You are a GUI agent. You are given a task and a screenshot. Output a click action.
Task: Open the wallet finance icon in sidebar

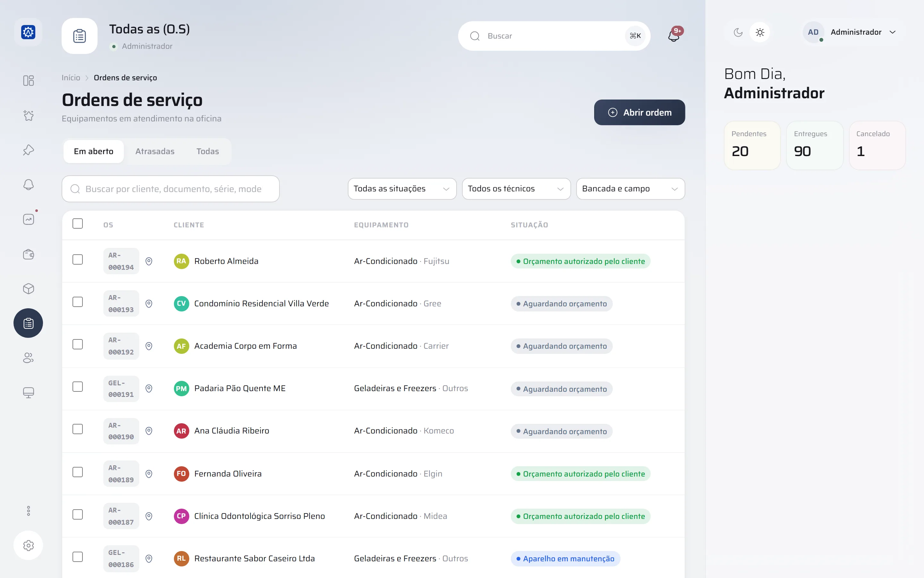pos(28,254)
